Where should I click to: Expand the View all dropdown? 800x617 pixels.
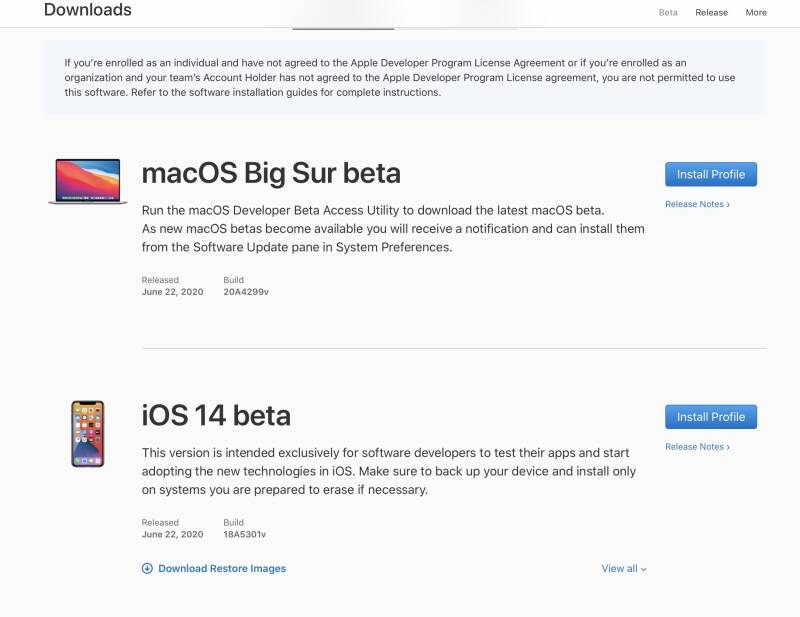[623, 569]
